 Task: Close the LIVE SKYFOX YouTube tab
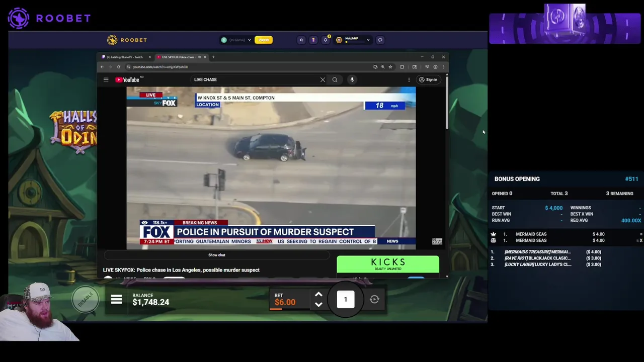[205, 57]
